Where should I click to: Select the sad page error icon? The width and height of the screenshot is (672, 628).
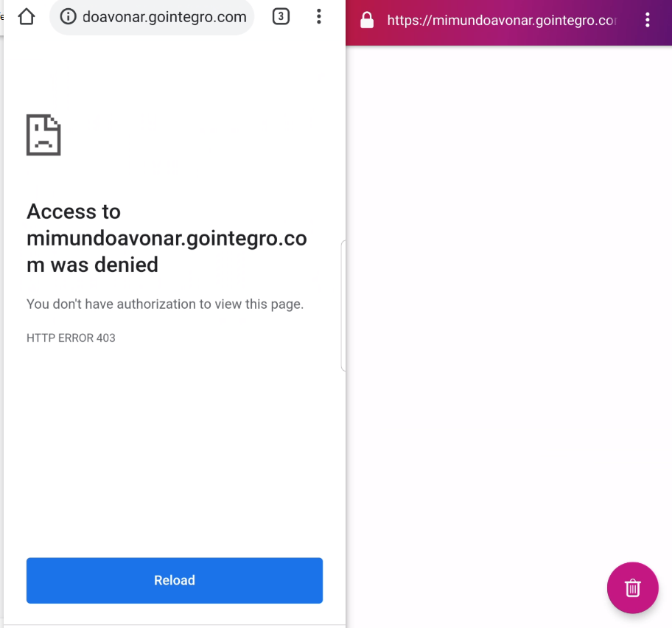tap(43, 135)
